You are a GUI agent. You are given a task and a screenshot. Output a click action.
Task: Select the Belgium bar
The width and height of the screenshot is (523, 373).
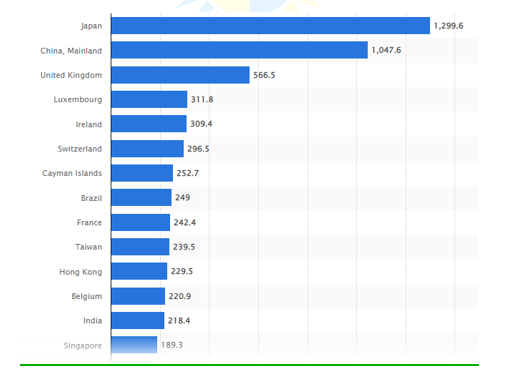138,296
